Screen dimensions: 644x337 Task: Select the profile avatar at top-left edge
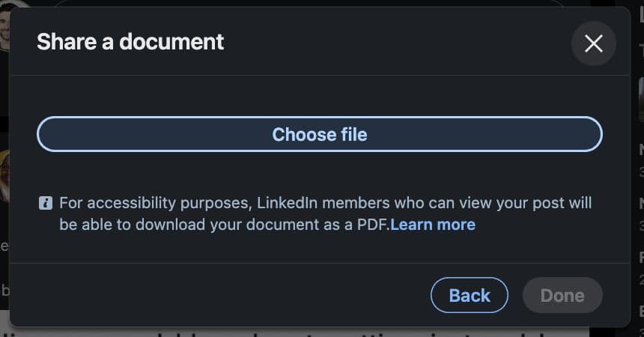tap(4, 30)
